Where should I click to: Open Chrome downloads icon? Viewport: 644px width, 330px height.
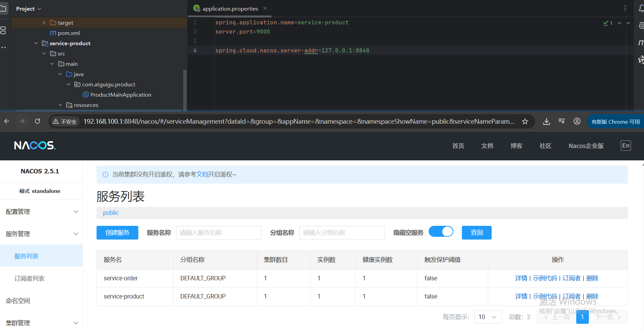tap(546, 121)
